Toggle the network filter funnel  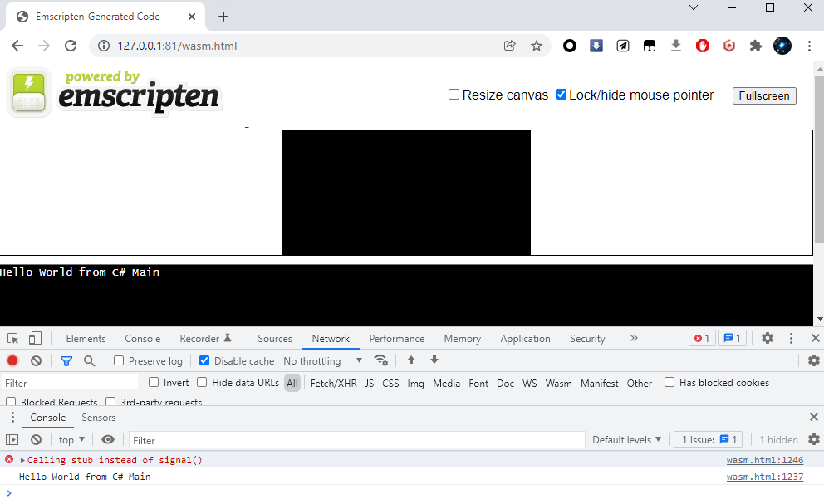click(x=66, y=360)
